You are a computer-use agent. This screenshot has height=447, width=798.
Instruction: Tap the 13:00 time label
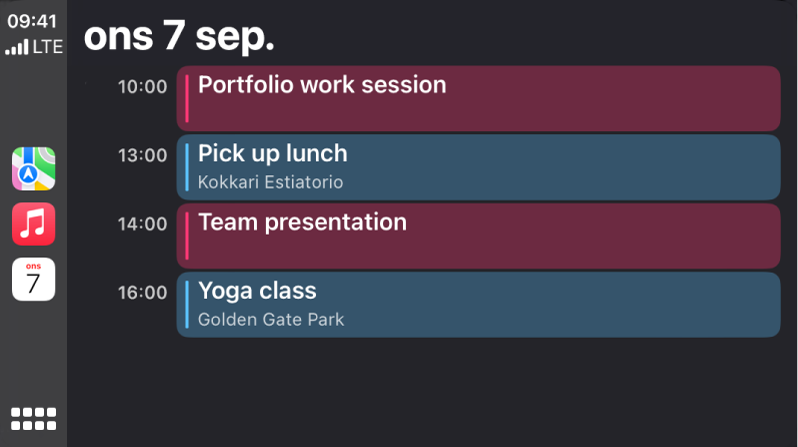click(142, 155)
